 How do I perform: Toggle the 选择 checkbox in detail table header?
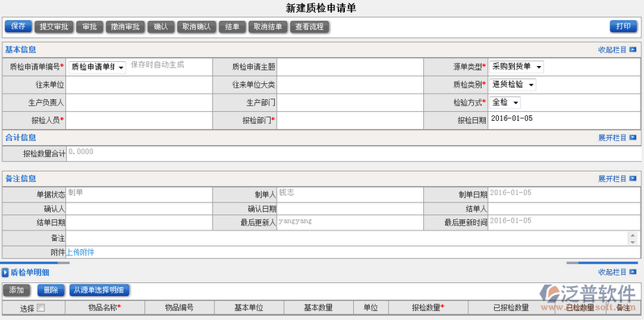[x=40, y=308]
